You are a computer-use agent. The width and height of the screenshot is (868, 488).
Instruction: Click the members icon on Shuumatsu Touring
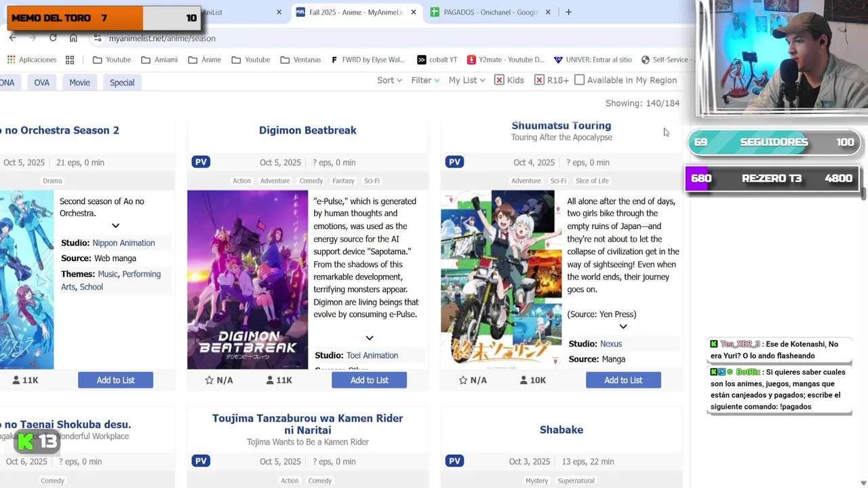click(x=524, y=380)
